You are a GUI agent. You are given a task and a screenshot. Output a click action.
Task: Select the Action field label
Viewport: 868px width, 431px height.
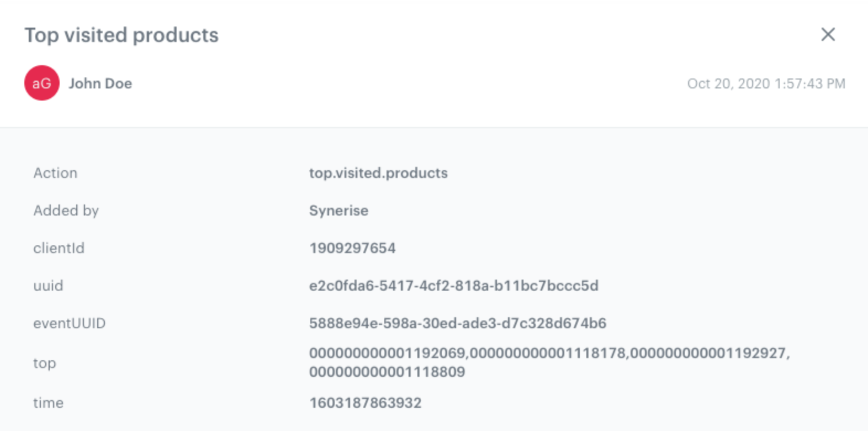[x=55, y=173]
